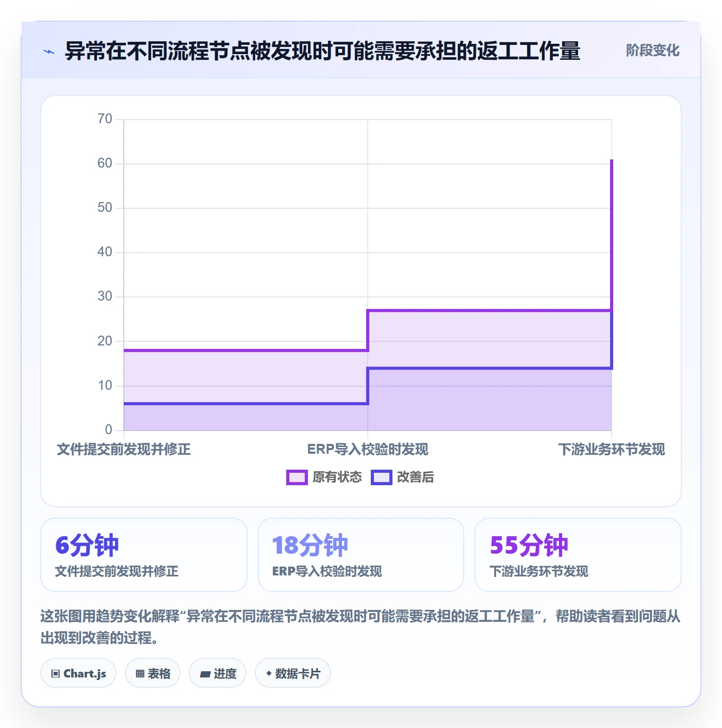Image resolution: width=722 pixels, height=728 pixels.
Task: Click the 阶段变化 label in header
Action: click(652, 51)
